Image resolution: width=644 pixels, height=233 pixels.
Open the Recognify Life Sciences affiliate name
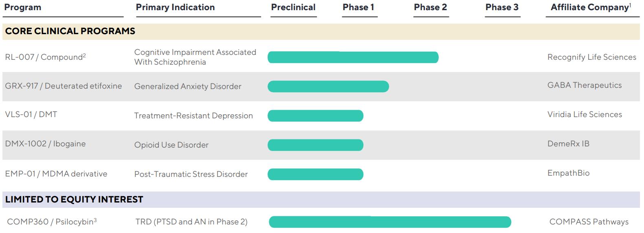pyautogui.click(x=591, y=57)
